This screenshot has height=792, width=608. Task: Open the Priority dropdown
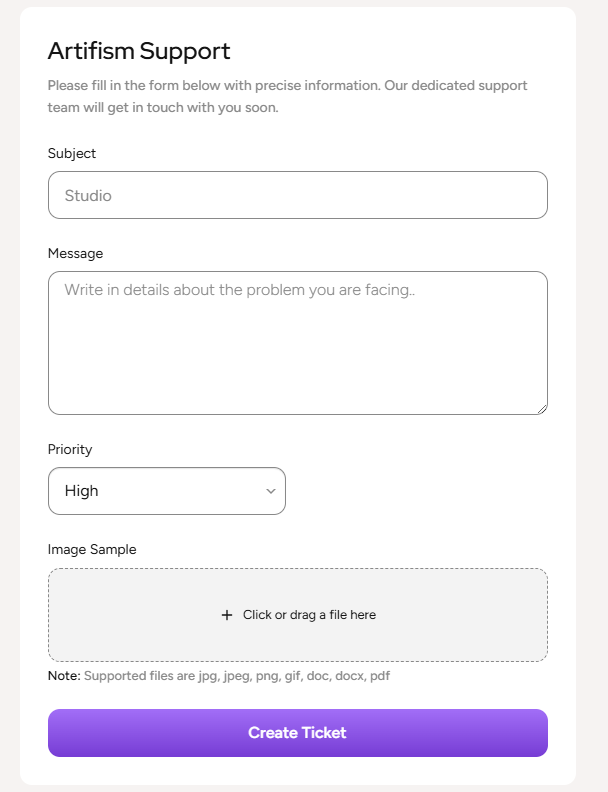point(167,491)
